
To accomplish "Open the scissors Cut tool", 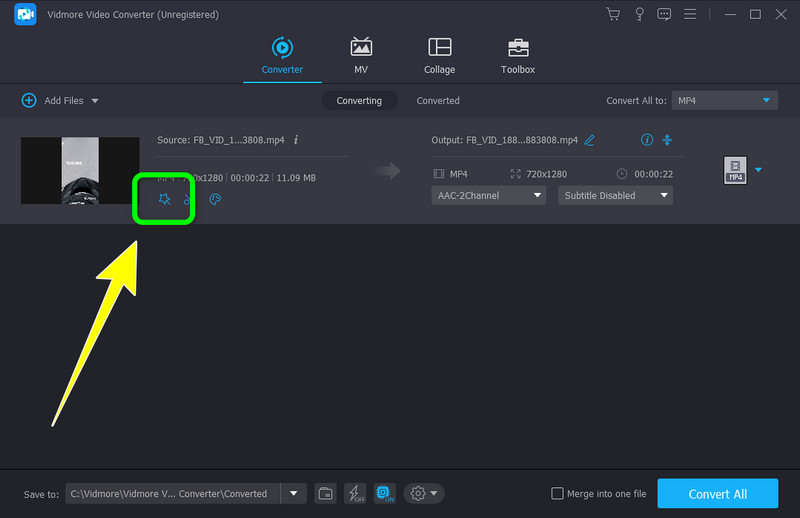I will click(x=188, y=199).
